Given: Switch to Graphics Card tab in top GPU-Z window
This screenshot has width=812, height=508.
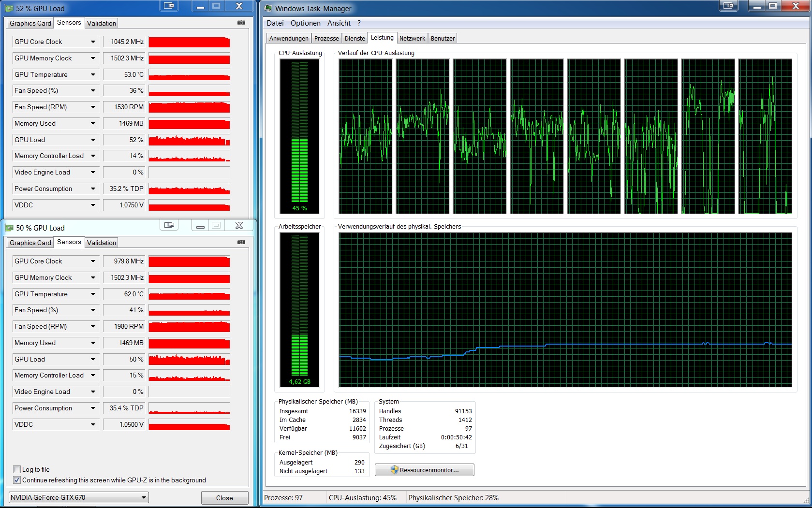Looking at the screenshot, I should [30, 23].
